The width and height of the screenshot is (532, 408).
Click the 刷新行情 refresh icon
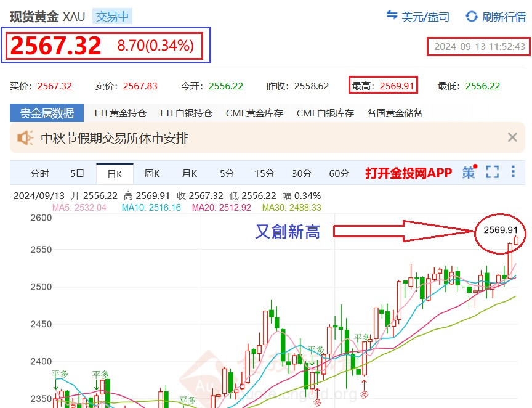tap(472, 16)
